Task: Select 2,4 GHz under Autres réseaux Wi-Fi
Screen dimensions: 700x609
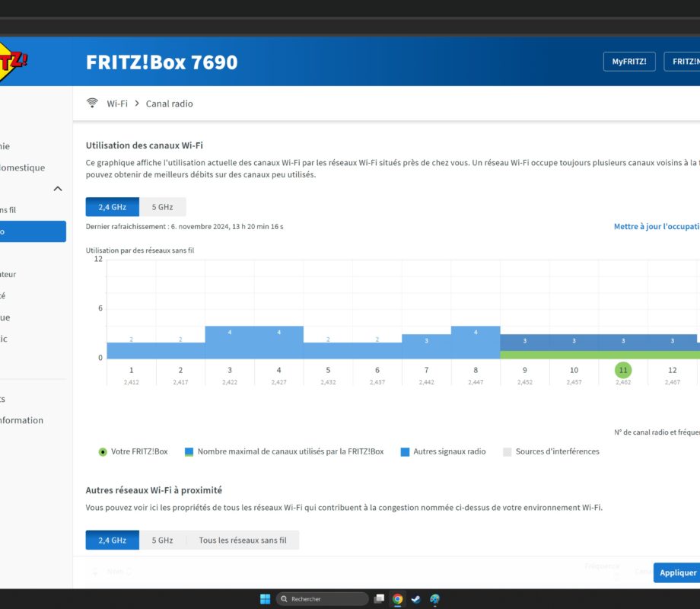Action: [x=113, y=540]
